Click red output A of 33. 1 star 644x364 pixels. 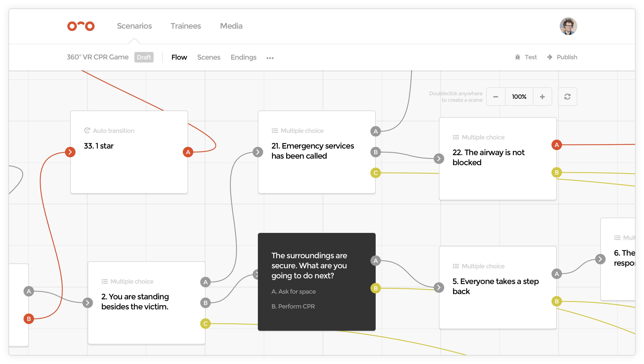(x=188, y=152)
